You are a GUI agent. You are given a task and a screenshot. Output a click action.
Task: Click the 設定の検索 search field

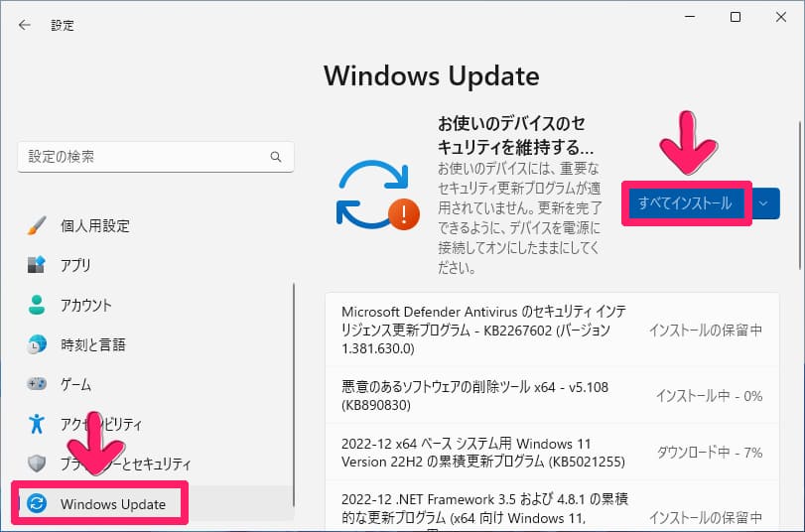coord(156,157)
